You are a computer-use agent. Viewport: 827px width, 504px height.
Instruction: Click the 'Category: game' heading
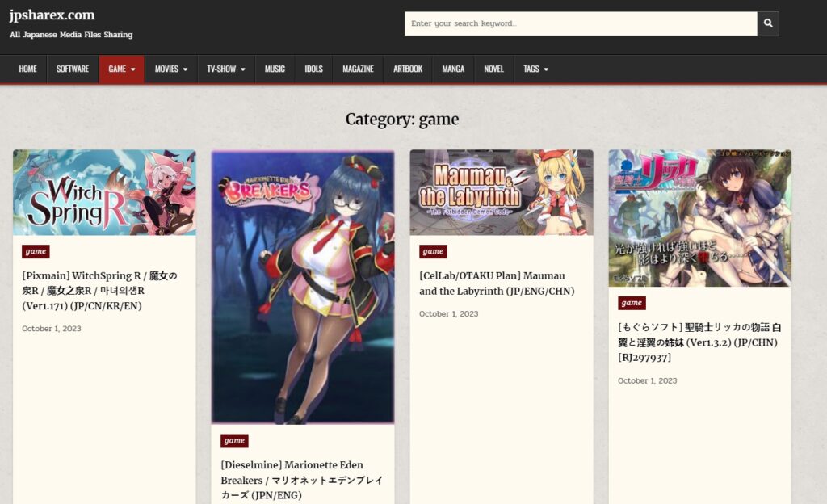pos(402,120)
